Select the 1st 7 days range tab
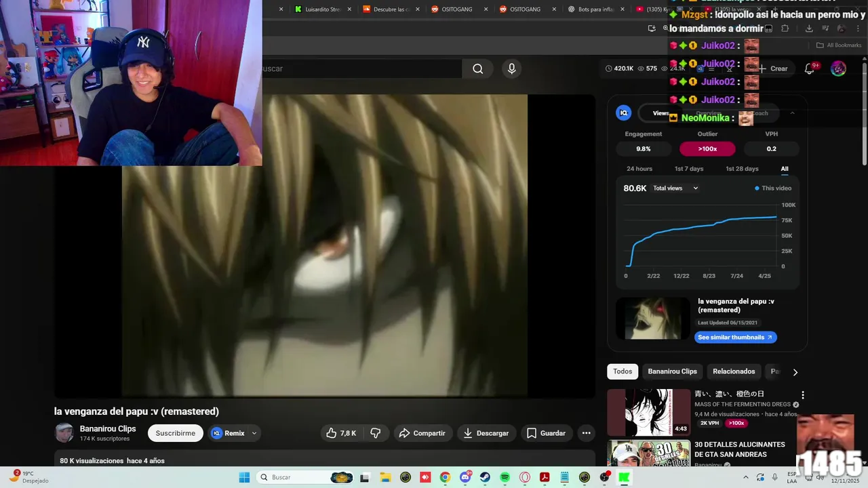This screenshot has height=488, width=868. click(x=689, y=169)
